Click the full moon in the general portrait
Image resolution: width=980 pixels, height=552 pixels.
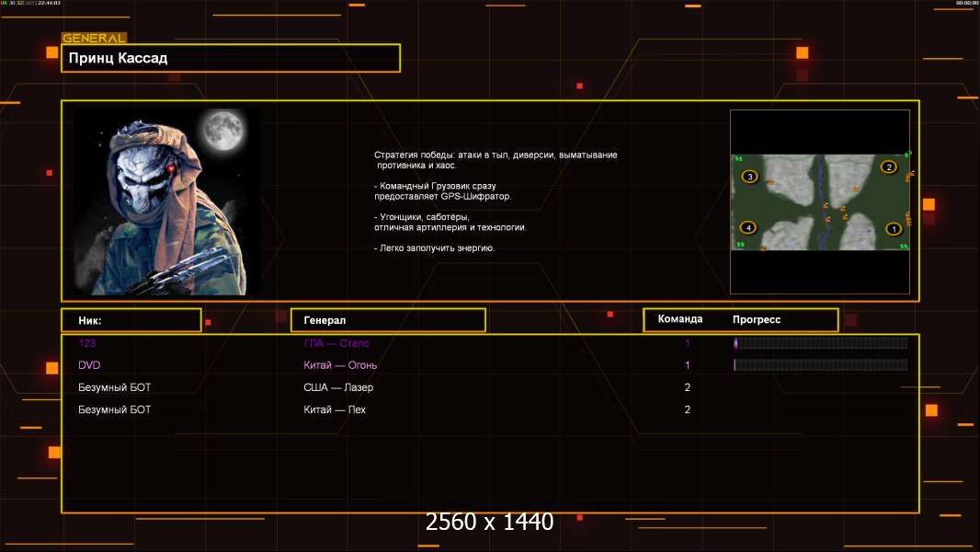[223, 130]
